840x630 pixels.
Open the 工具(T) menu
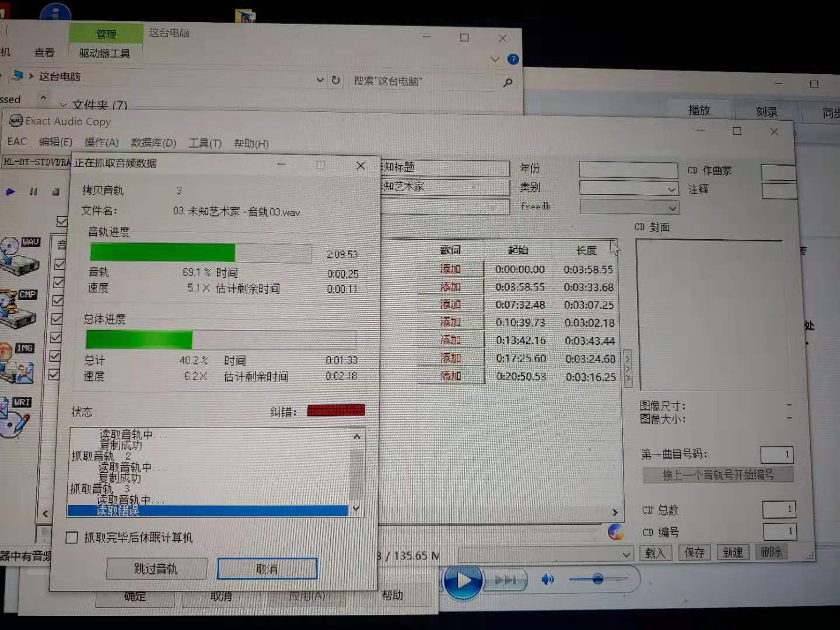click(x=205, y=143)
